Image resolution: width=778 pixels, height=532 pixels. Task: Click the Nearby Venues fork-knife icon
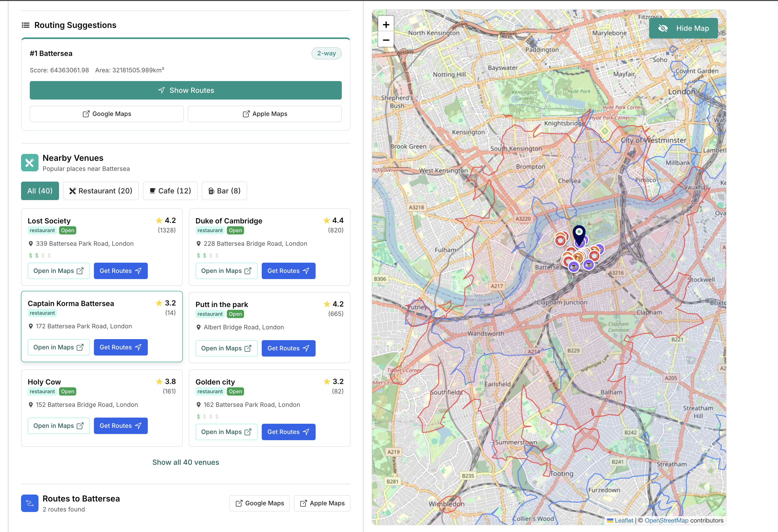[x=30, y=163]
